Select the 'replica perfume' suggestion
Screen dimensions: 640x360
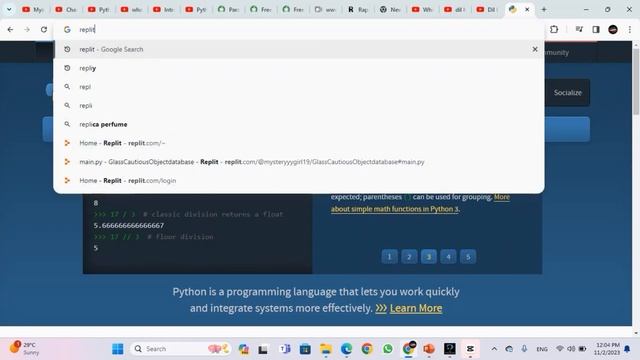click(299, 124)
